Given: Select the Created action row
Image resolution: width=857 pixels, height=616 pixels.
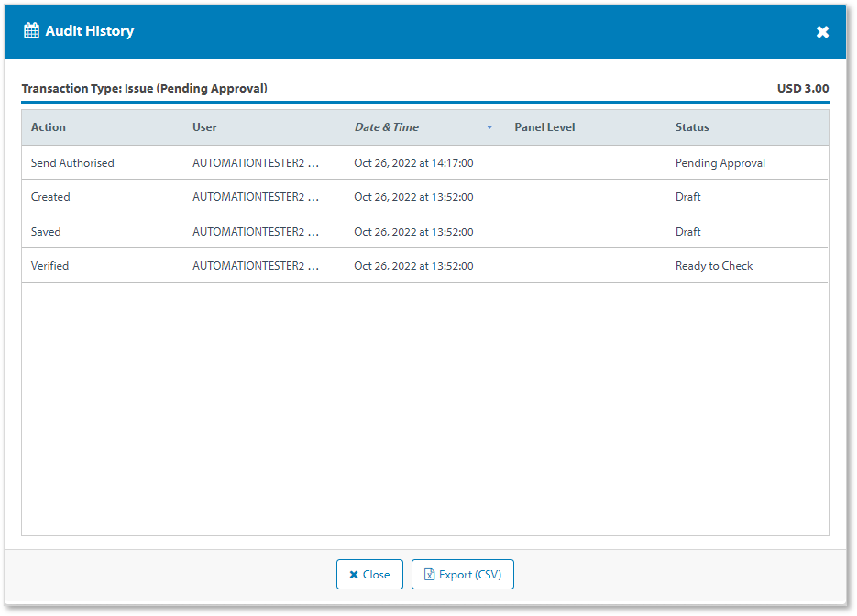Looking at the screenshot, I should pos(50,197).
